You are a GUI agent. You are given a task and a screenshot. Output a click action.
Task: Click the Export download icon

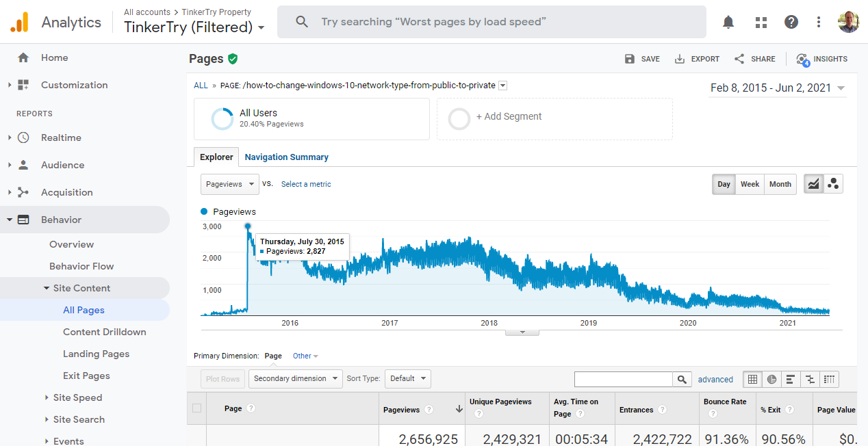pos(680,59)
